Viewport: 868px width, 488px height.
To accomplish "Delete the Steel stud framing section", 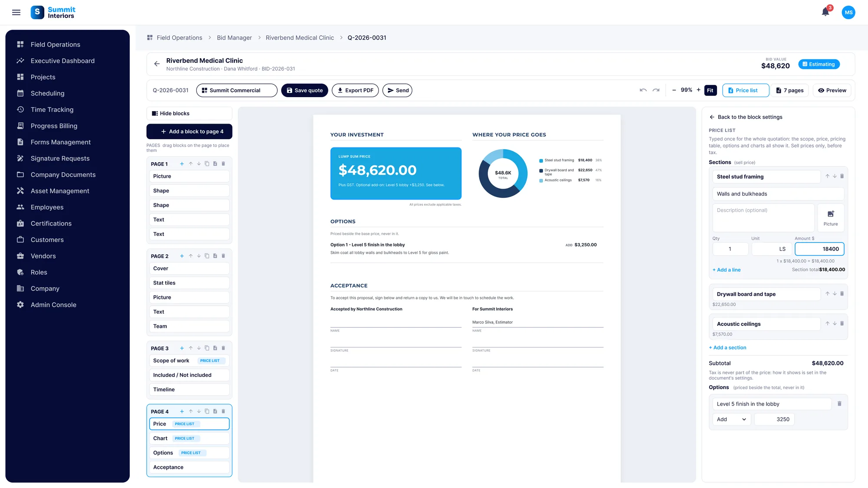I will click(x=842, y=176).
